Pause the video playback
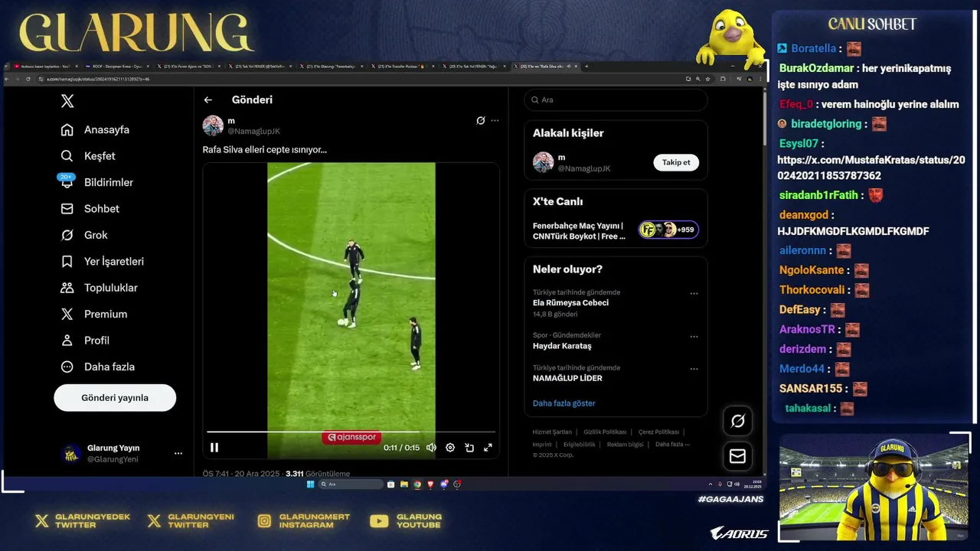Image resolution: width=980 pixels, height=551 pixels. tap(214, 448)
